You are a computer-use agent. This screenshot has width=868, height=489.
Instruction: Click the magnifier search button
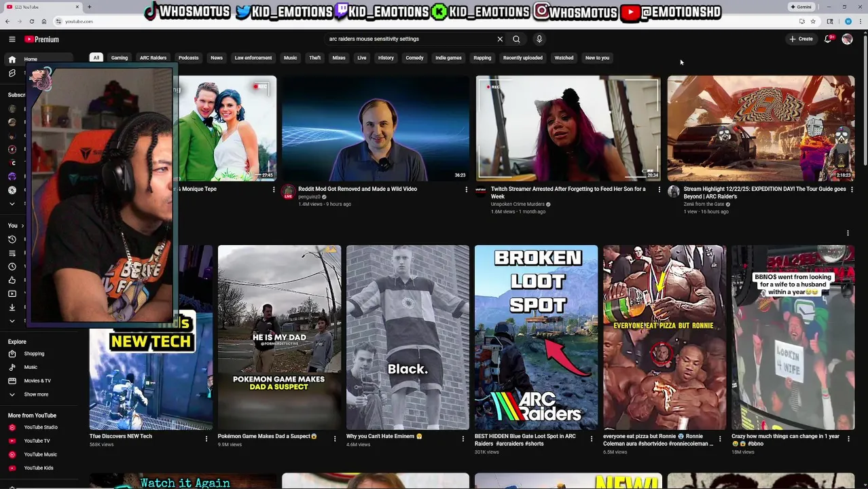[x=516, y=39]
